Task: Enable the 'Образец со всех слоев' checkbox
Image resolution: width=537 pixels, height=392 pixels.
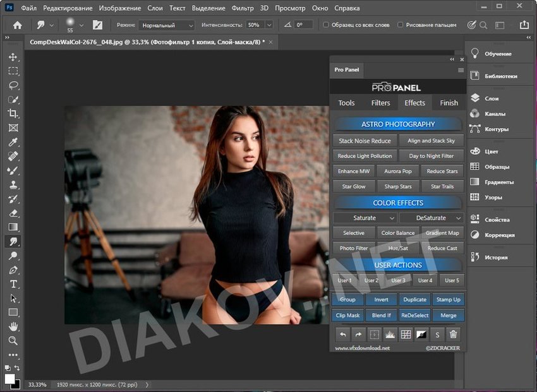Action: (x=326, y=25)
